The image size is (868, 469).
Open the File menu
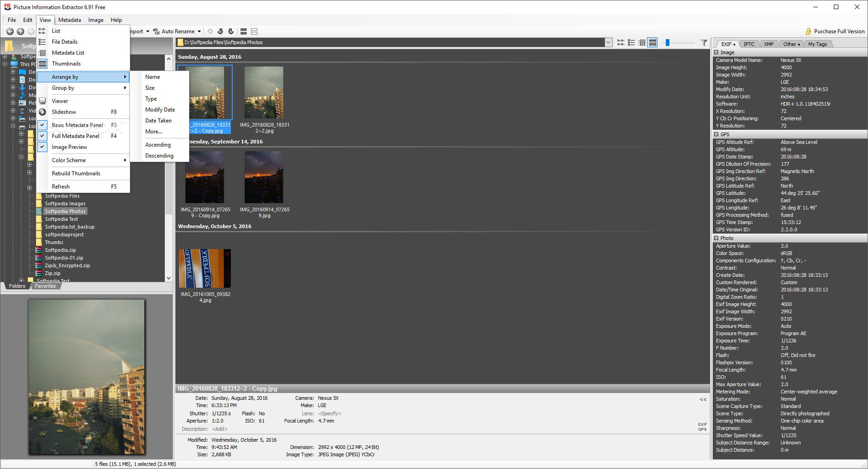pos(12,20)
